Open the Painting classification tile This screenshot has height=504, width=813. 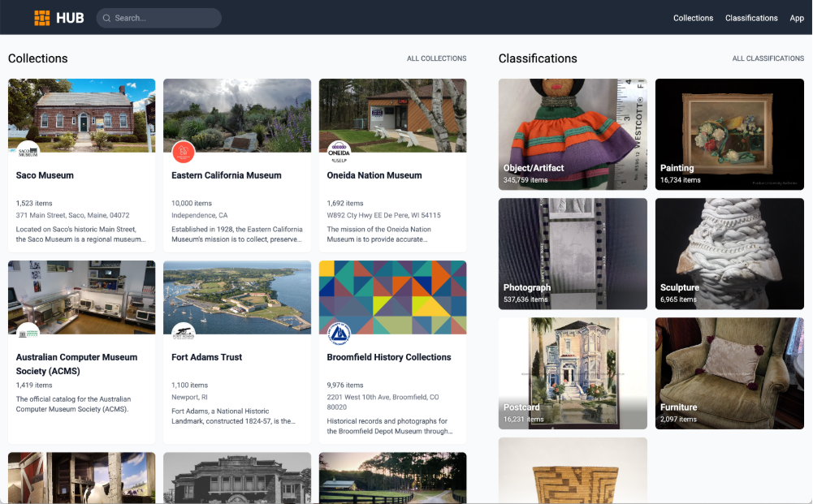click(x=729, y=134)
